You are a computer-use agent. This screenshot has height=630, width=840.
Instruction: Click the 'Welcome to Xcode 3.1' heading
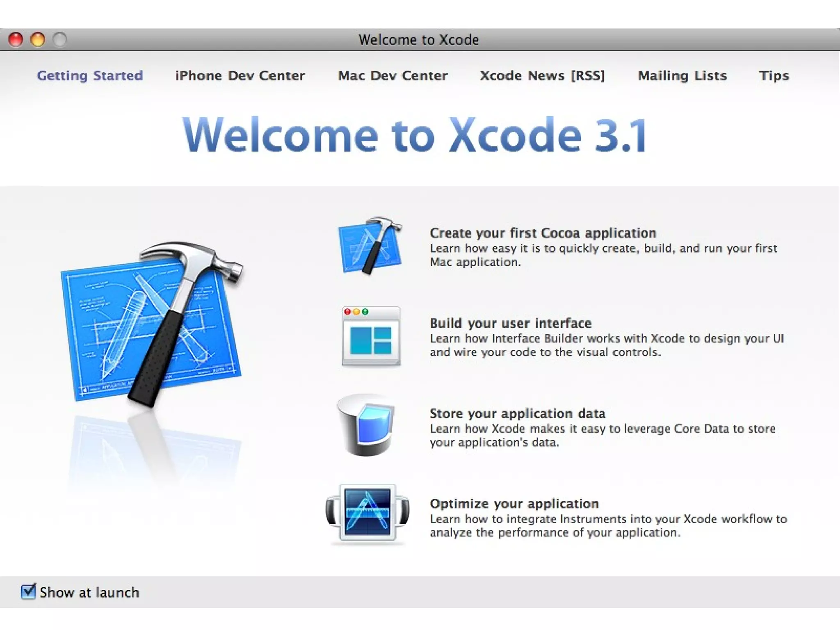tap(414, 135)
